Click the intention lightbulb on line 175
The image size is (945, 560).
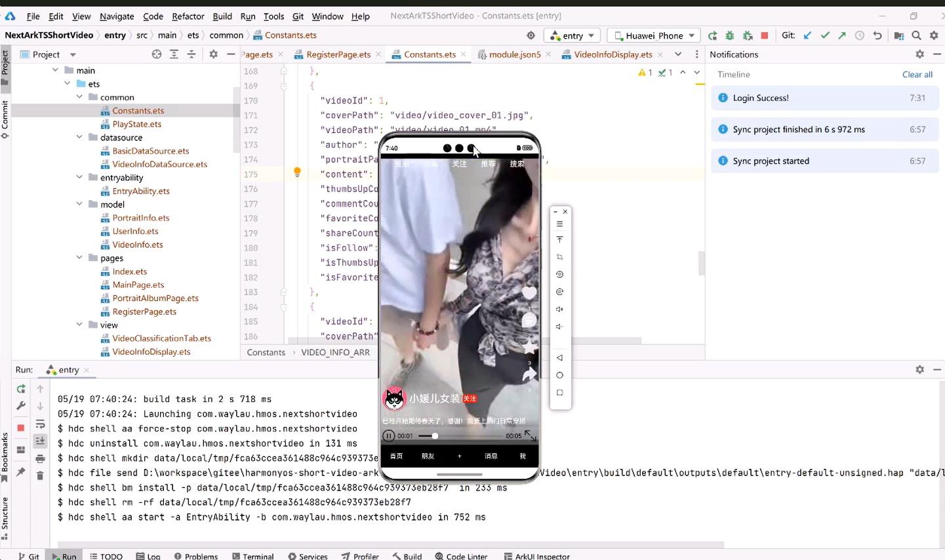coord(297,172)
